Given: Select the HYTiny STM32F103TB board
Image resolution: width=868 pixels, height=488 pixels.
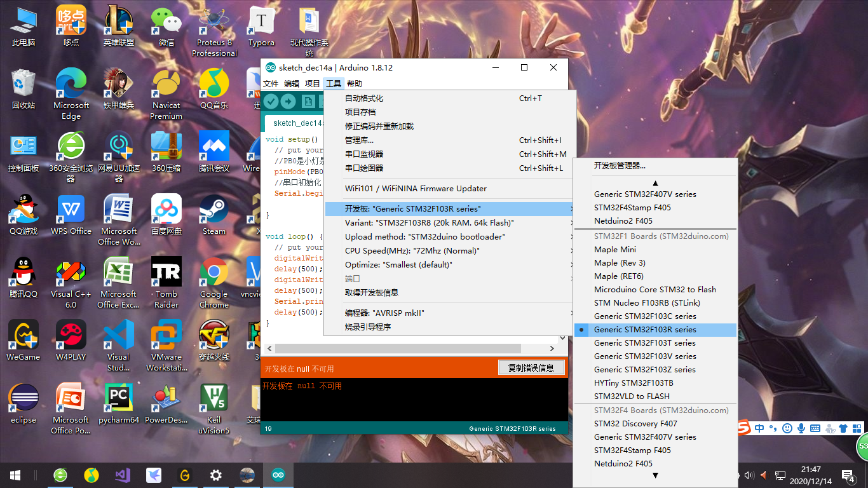Looking at the screenshot, I should pyautogui.click(x=655, y=383).
